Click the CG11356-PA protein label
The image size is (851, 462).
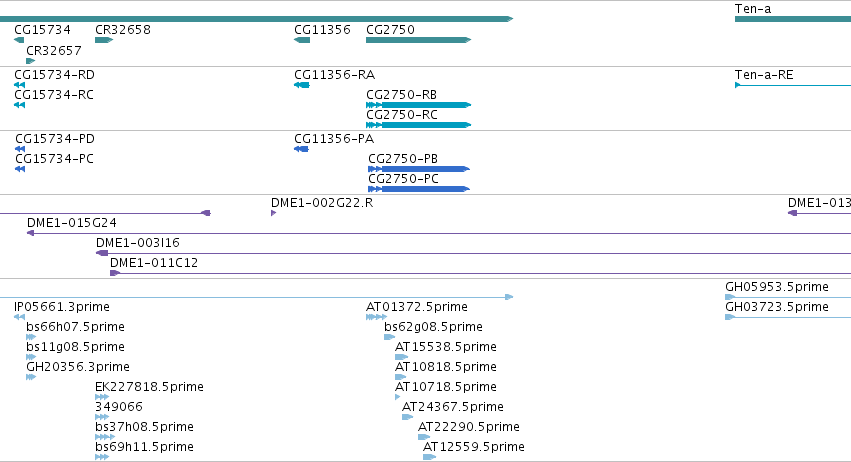334,139
